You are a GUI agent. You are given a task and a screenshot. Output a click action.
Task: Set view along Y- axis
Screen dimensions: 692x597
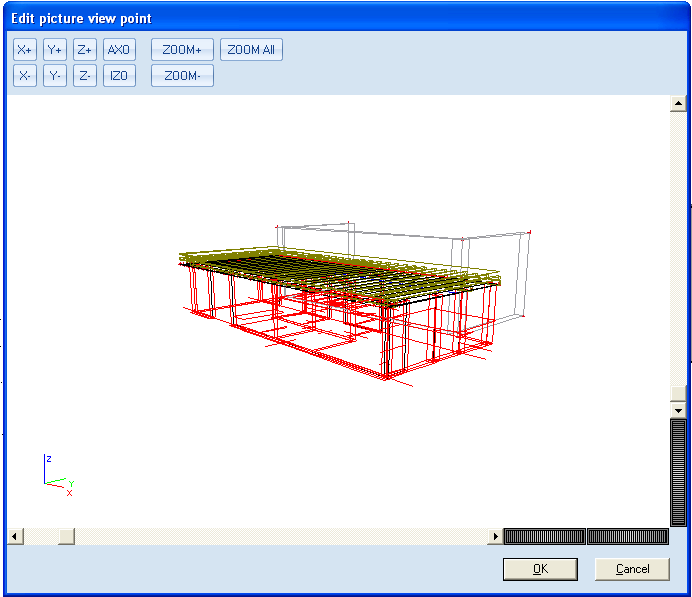[55, 75]
